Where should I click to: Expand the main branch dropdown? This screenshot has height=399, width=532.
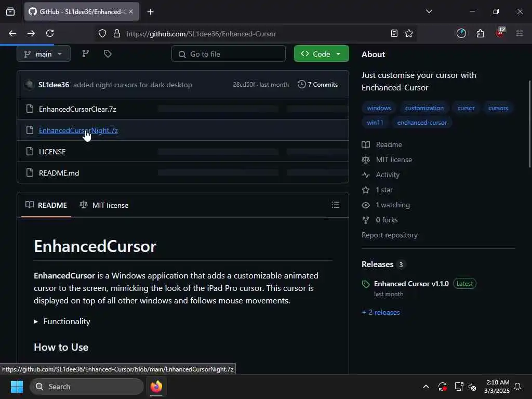[x=44, y=54]
